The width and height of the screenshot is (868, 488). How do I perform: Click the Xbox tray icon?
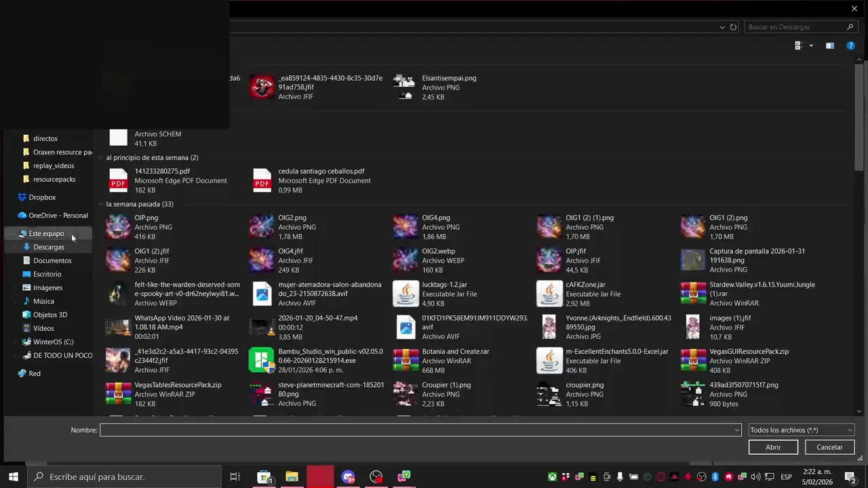tap(553, 476)
